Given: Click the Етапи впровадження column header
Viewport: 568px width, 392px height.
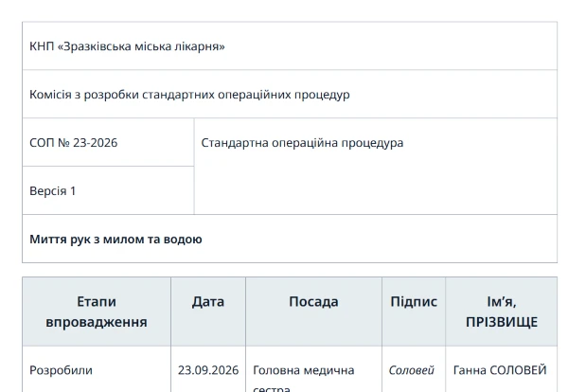Looking at the screenshot, I should pyautogui.click(x=97, y=312).
